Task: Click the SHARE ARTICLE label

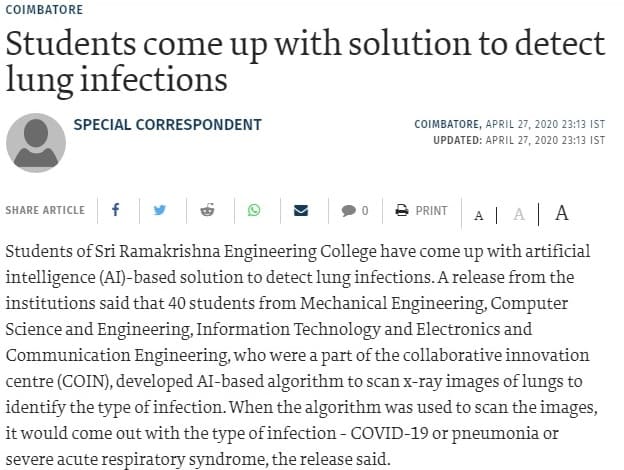Action: pyautogui.click(x=45, y=210)
